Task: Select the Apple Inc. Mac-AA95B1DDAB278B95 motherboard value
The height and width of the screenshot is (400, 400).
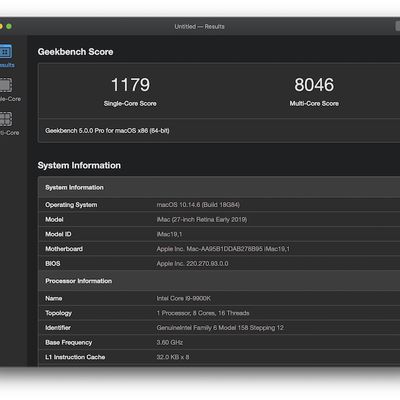Action: [223, 249]
